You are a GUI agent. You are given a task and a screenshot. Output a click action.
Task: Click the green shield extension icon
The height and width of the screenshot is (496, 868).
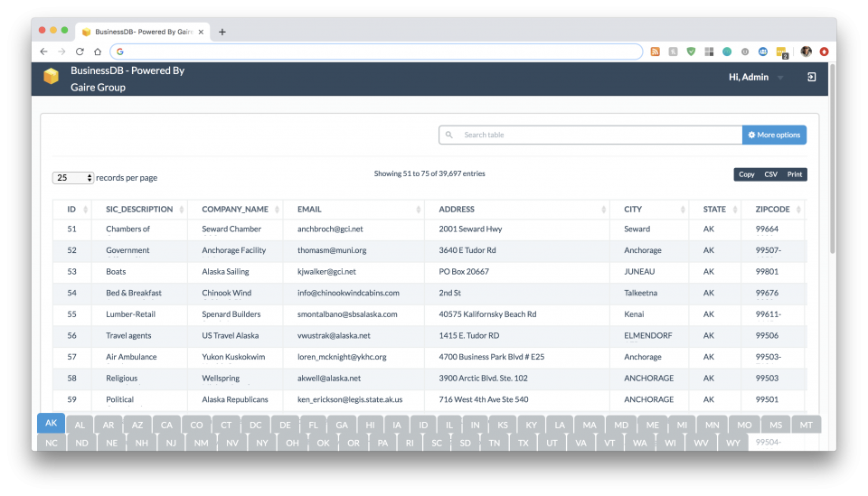(x=692, y=51)
